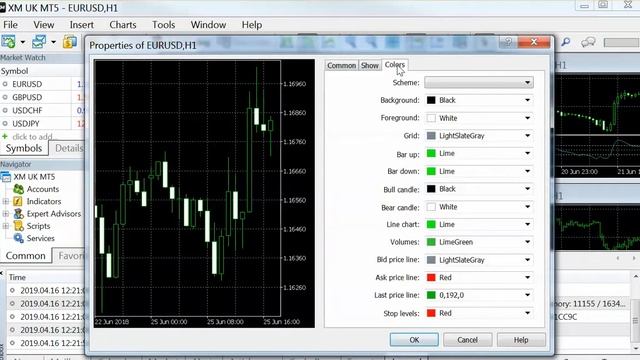
Task: Open the Background color dropdown
Action: tap(479, 100)
